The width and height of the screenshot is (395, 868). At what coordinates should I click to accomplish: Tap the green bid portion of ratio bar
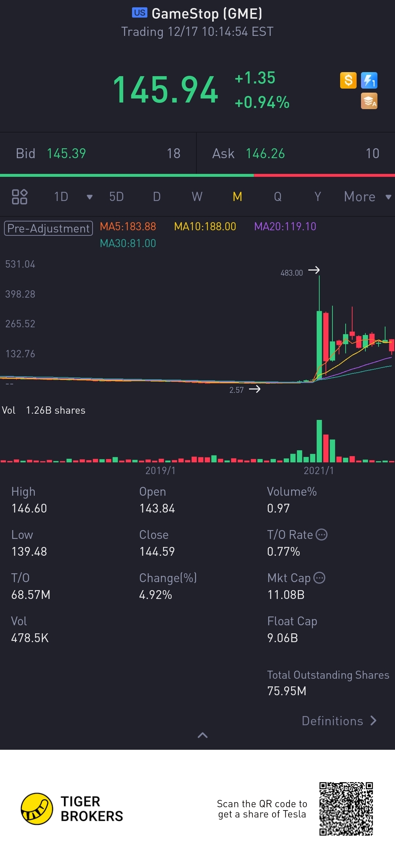click(x=127, y=175)
